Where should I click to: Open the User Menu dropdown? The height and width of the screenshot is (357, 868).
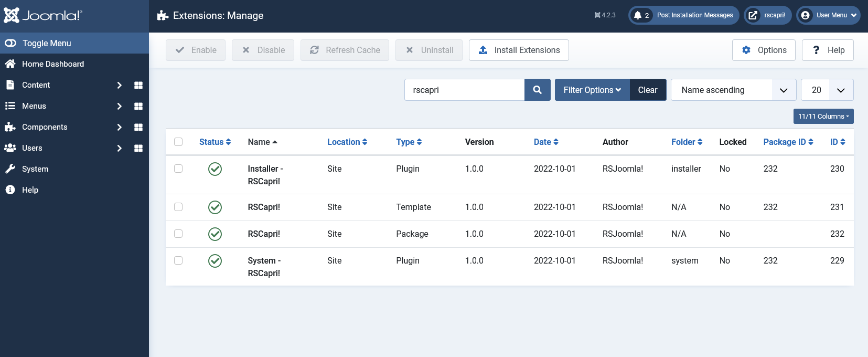pos(828,15)
